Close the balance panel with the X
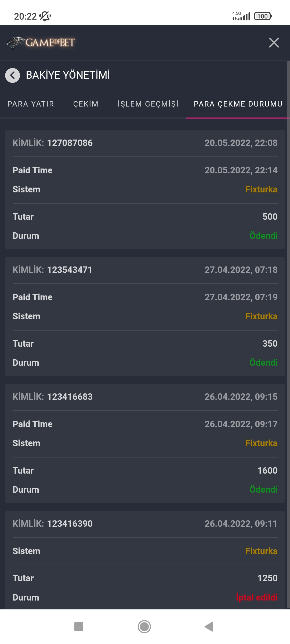 (274, 43)
